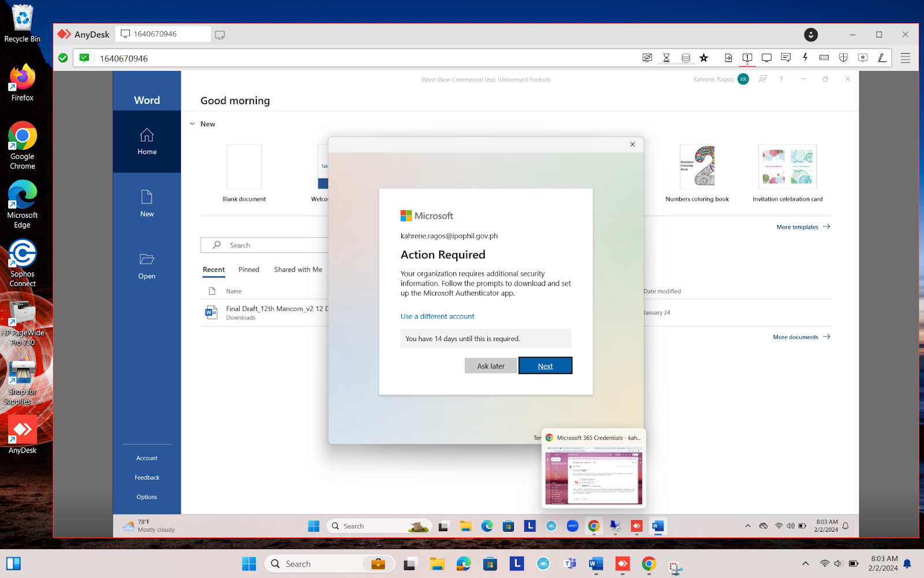Click More documents link
The image size is (924, 578).
coord(802,337)
